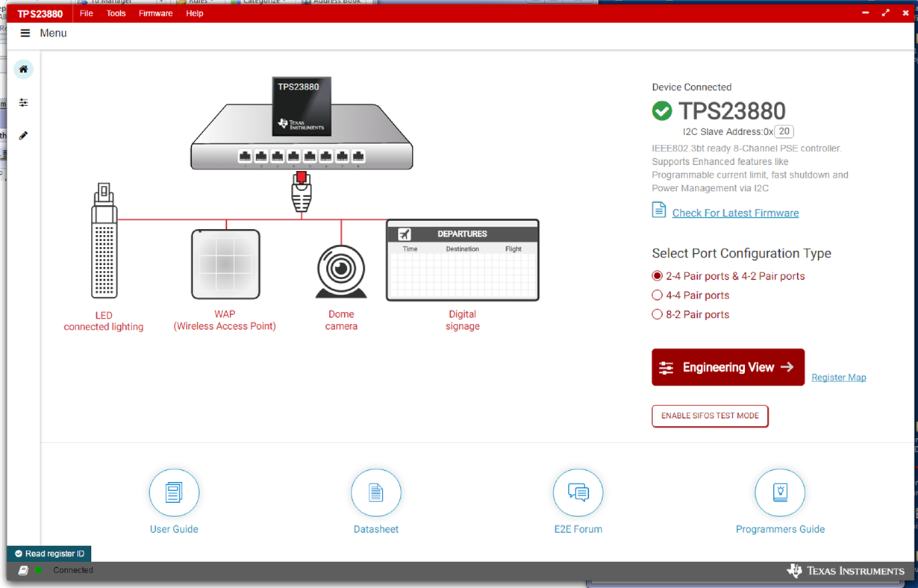The width and height of the screenshot is (918, 588).
Task: Click 'LED connected lighting' caption
Action: 104,321
